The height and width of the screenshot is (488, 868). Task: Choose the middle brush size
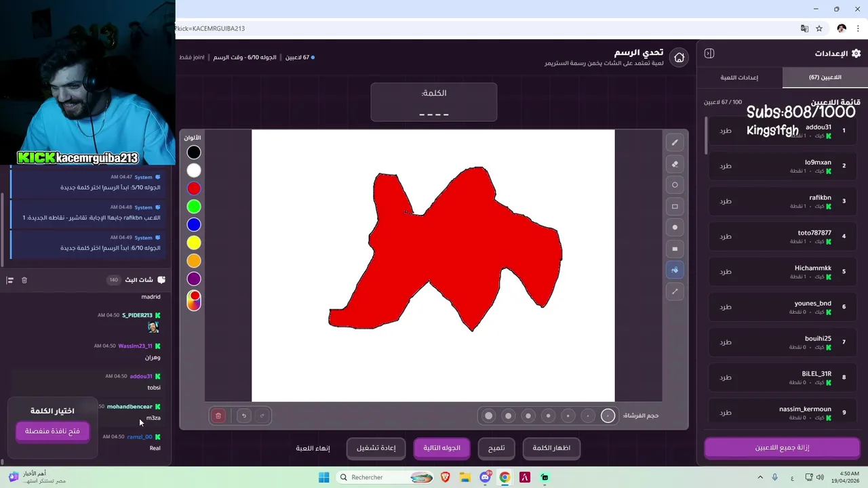(548, 415)
